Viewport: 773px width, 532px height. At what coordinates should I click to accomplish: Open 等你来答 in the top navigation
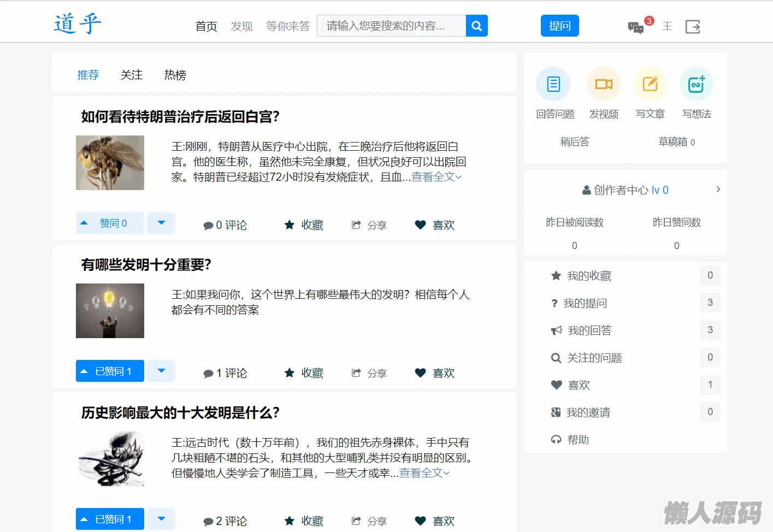coord(287,26)
